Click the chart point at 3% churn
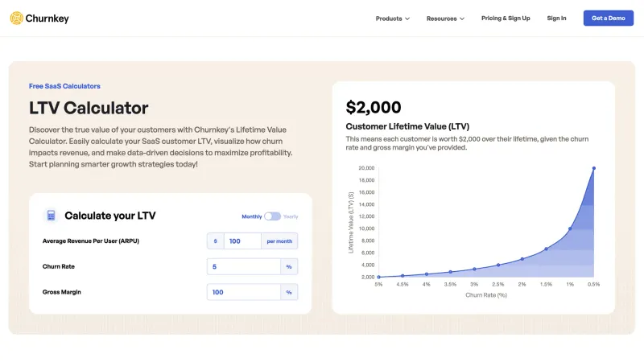Viewport: 644px width, 362px height. pos(474,269)
